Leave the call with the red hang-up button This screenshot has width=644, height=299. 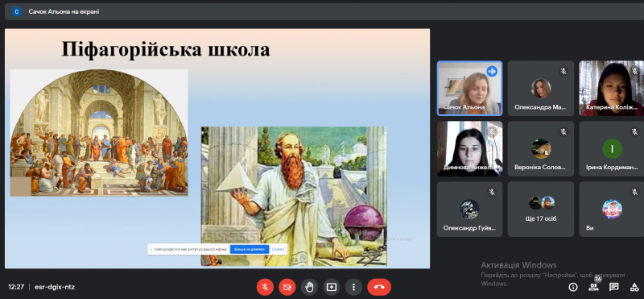(379, 287)
